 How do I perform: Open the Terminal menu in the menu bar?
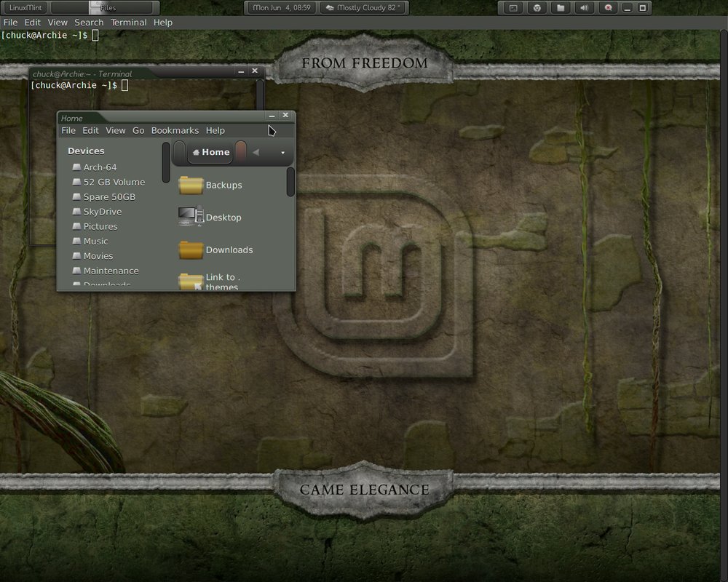[x=129, y=23]
